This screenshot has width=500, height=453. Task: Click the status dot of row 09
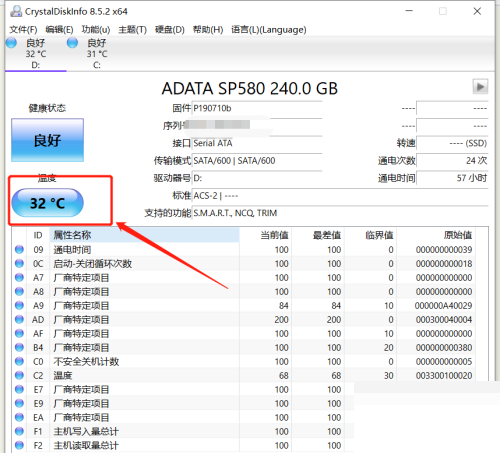tap(19, 249)
